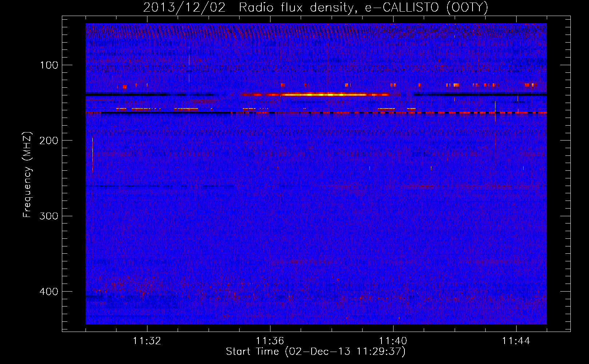
Task: Click the 'Start Time (02-Dec-13 11:29:37)' label
Action: click(316, 352)
